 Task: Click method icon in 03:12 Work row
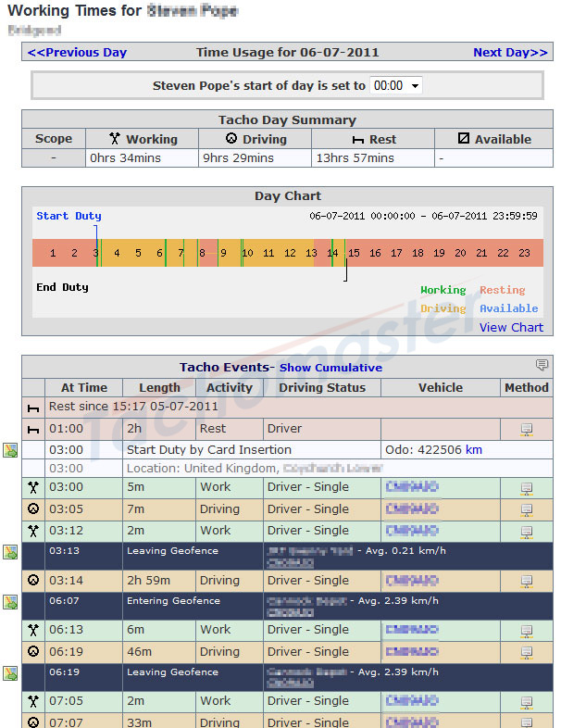526,532
